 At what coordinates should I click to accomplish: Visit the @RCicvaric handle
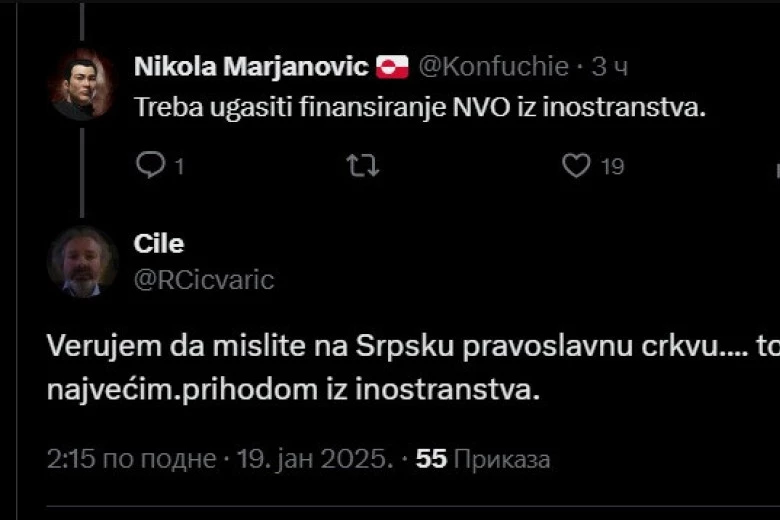[x=203, y=280]
